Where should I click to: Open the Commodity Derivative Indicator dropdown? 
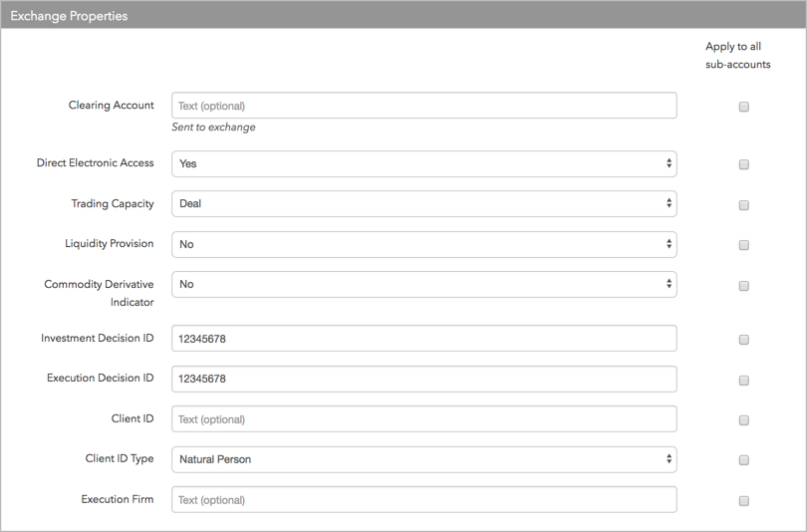point(424,285)
